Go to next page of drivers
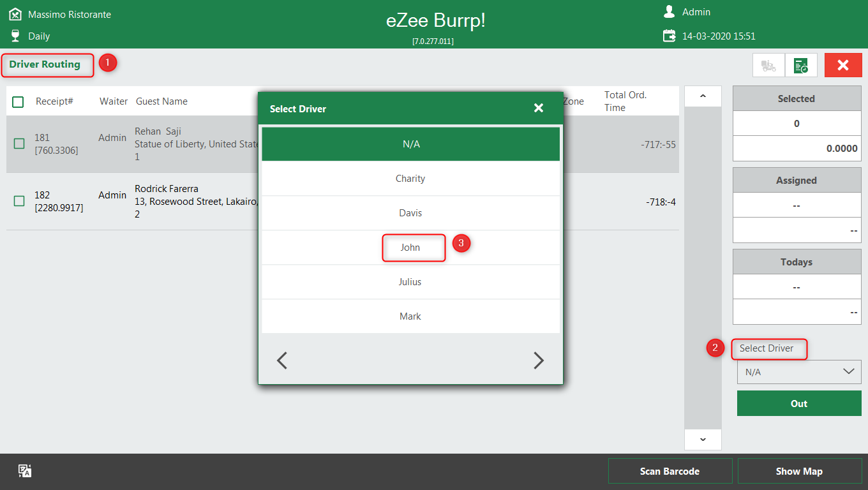Image resolution: width=868 pixels, height=490 pixels. point(539,360)
